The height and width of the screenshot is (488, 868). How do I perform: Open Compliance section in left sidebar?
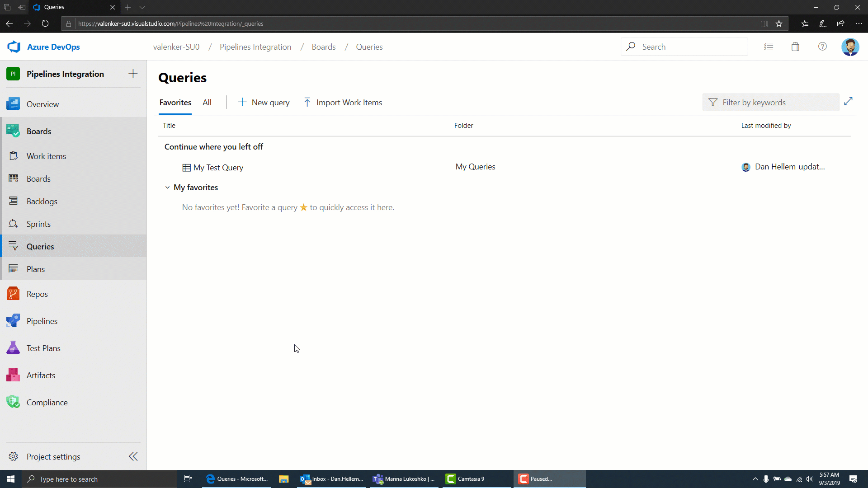coord(47,402)
